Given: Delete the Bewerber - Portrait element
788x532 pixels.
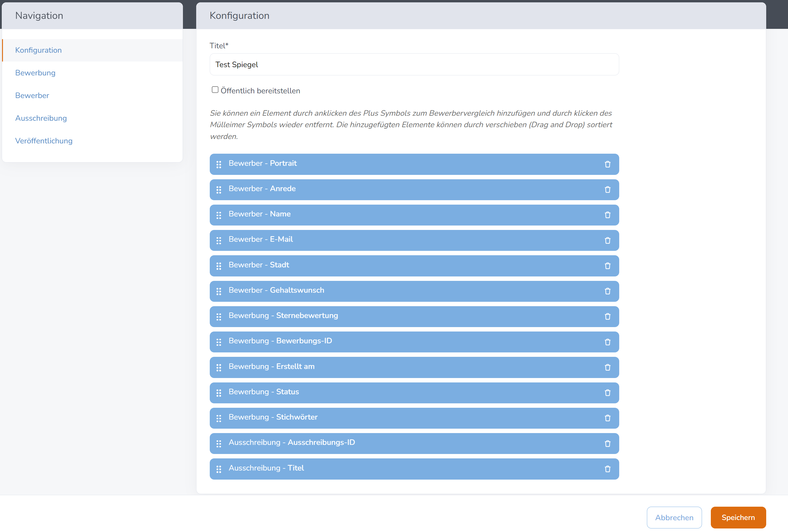Looking at the screenshot, I should tap(607, 164).
